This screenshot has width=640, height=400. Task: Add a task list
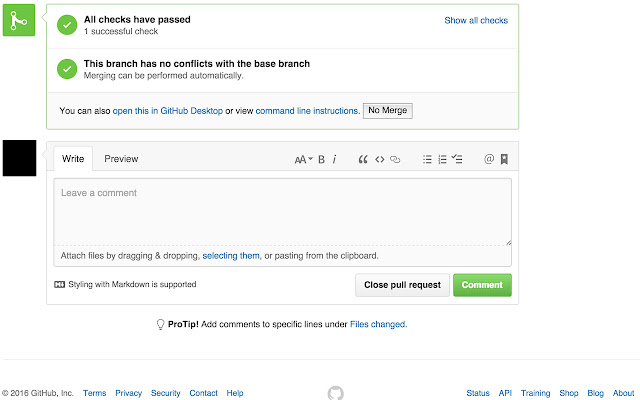[x=457, y=159]
